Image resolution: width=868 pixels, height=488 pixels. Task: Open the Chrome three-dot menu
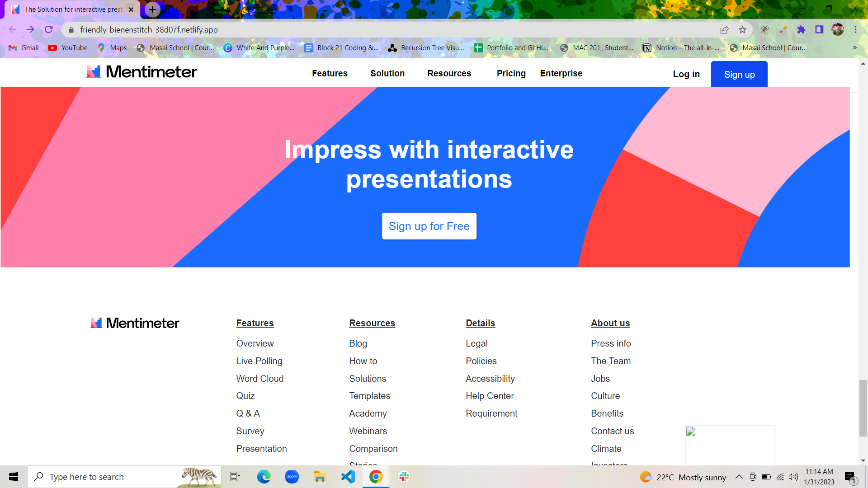pyautogui.click(x=855, y=30)
